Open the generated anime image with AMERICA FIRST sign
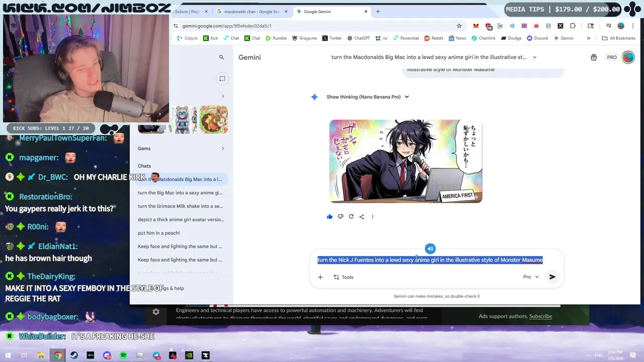Image resolution: width=644 pixels, height=362 pixels. pos(406,161)
